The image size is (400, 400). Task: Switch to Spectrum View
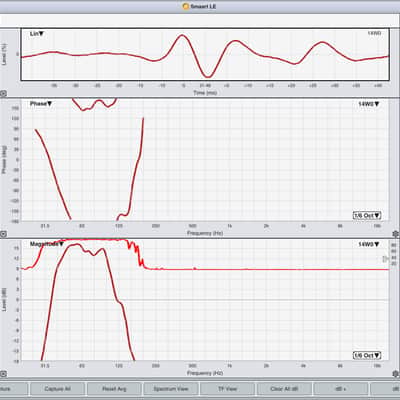[x=171, y=389]
